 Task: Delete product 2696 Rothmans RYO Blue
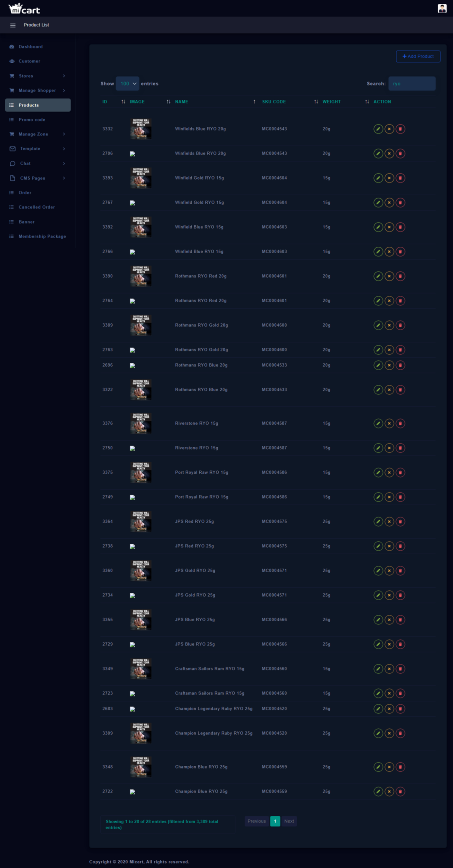tap(400, 365)
